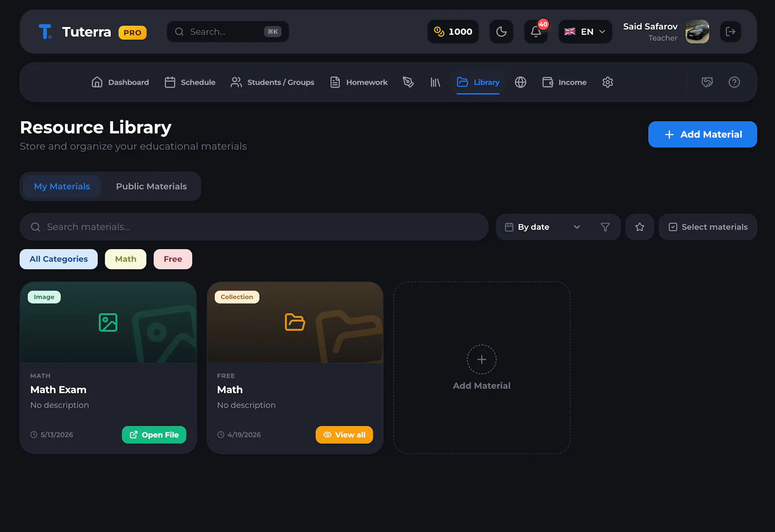Screen dimensions: 775x532
Task: Click the blue Add Material button
Action: click(x=702, y=134)
